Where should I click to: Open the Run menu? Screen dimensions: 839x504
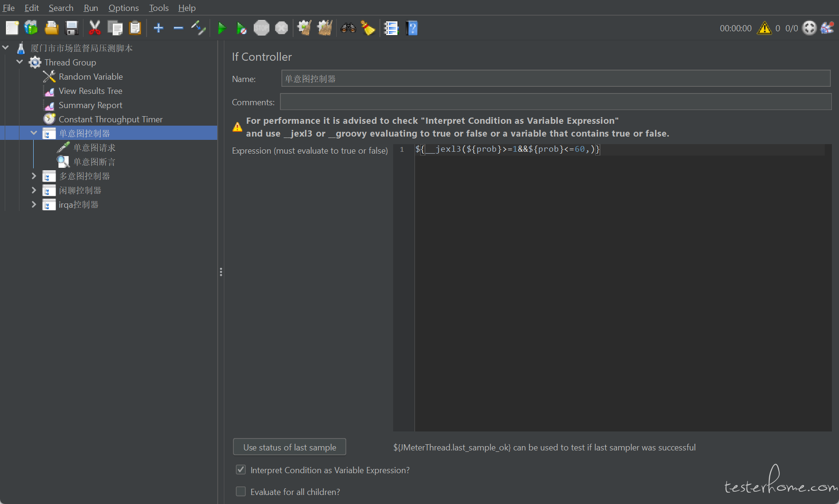click(91, 8)
